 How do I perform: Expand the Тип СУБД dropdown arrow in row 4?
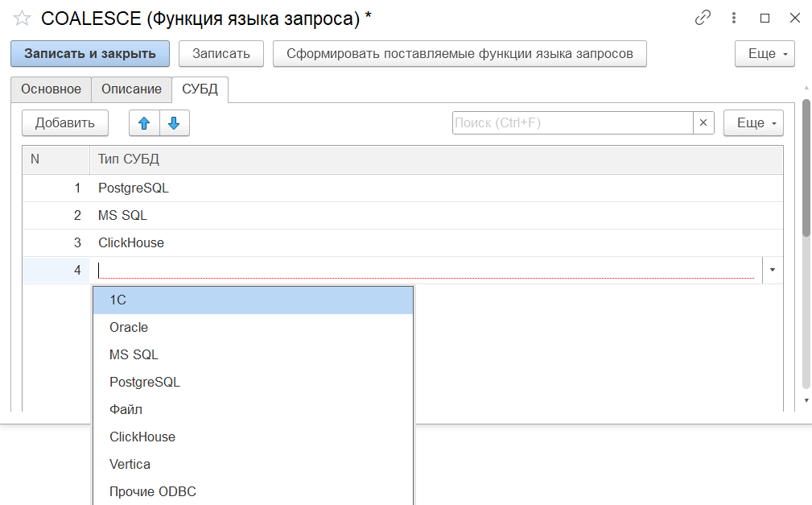(x=772, y=270)
